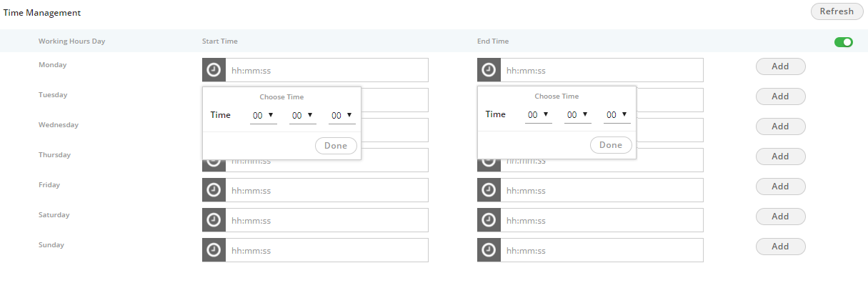Viewport: 868px width, 283px height.
Task: Click the Tuesday day label
Action: 53,94
